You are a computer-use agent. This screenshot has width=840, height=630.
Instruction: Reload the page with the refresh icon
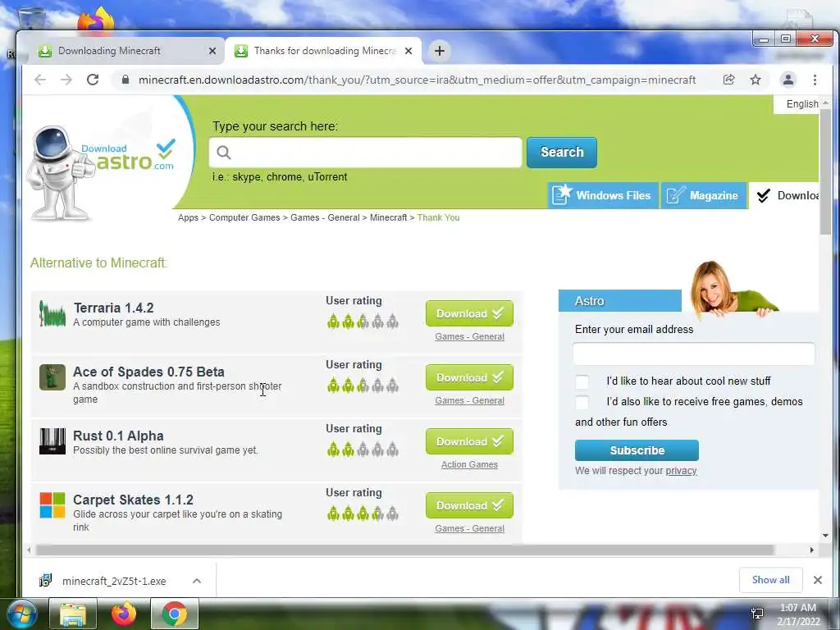93,80
